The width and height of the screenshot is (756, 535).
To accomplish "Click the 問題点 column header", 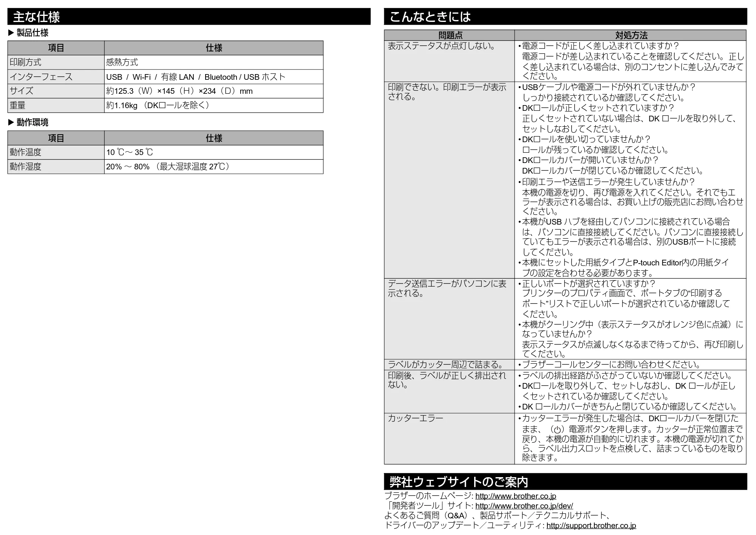I will [x=450, y=36].
